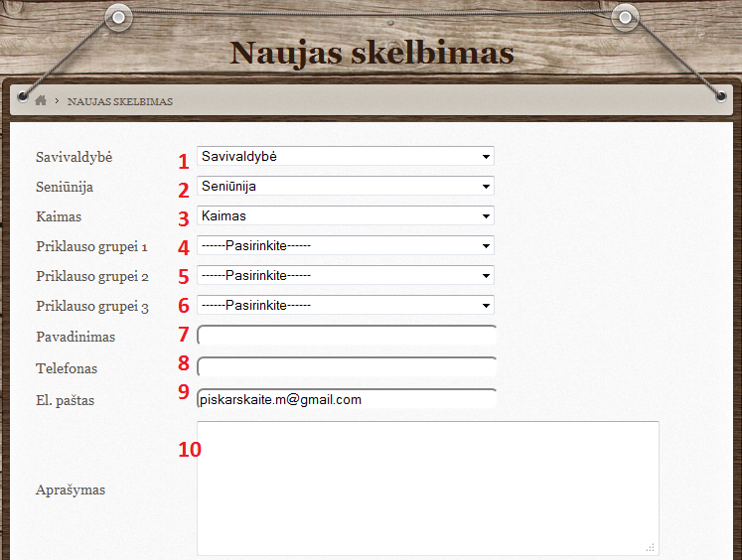Viewport: 742px width, 560px height.
Task: Click the breadcrumb separator arrow after home
Action: (x=57, y=101)
